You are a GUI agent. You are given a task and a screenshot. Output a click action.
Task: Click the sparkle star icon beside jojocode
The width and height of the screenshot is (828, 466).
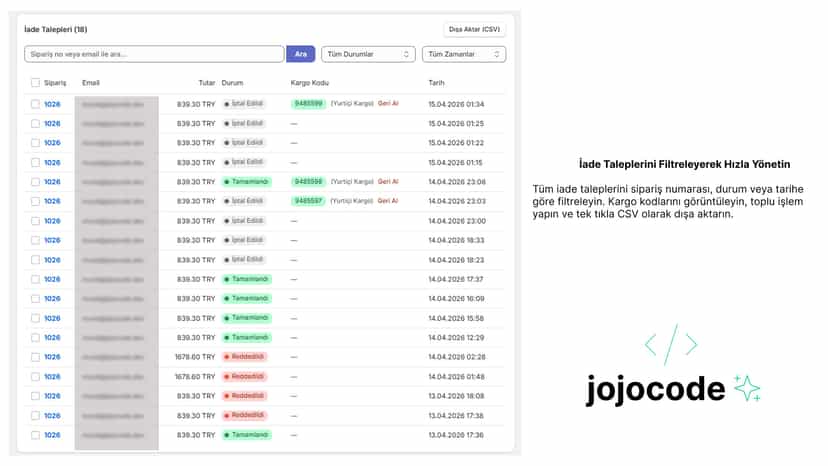click(747, 388)
